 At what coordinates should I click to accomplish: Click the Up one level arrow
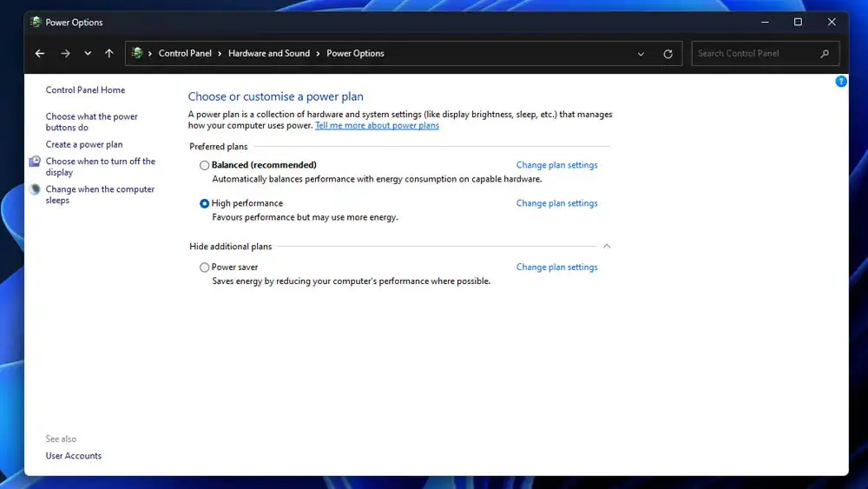[x=108, y=54]
